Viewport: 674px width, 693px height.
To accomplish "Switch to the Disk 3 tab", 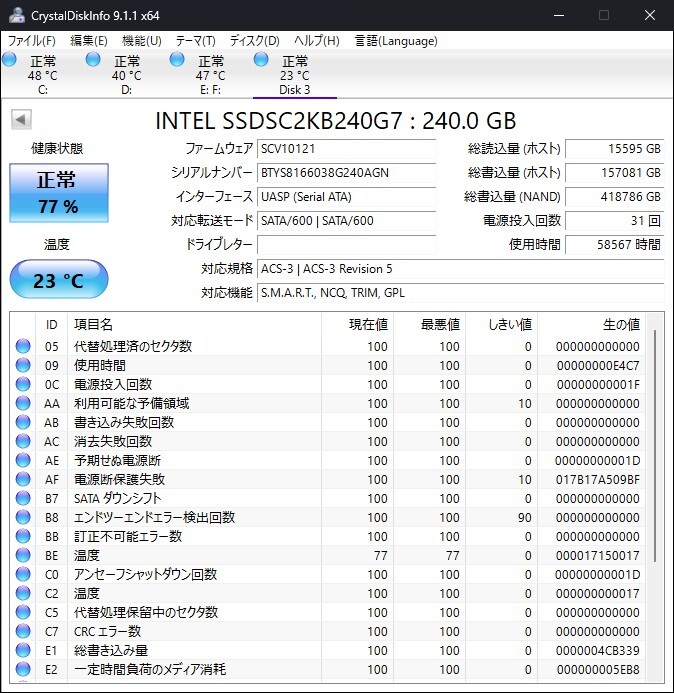I will point(294,75).
